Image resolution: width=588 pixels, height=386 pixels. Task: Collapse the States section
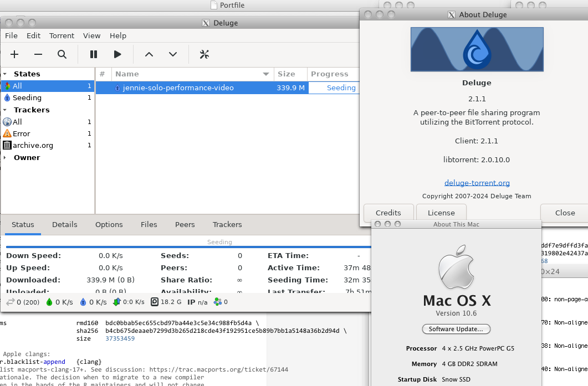(5, 74)
